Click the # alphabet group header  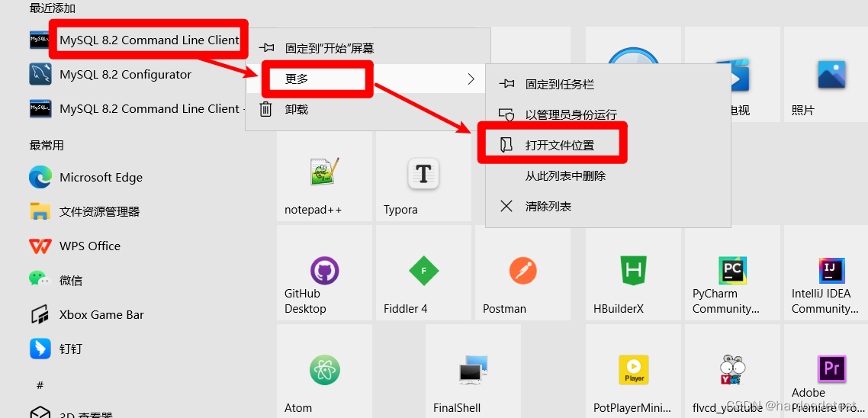tap(40, 384)
